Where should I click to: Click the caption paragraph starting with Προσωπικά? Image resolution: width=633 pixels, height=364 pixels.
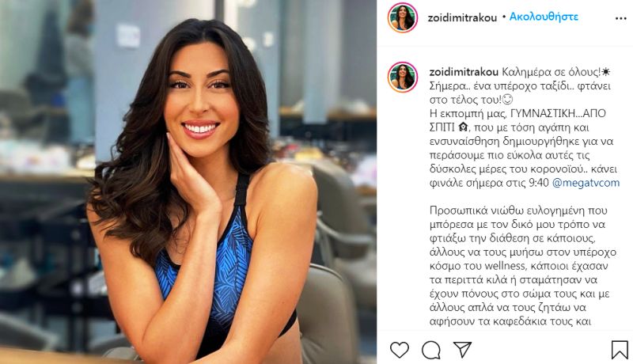(x=522, y=266)
